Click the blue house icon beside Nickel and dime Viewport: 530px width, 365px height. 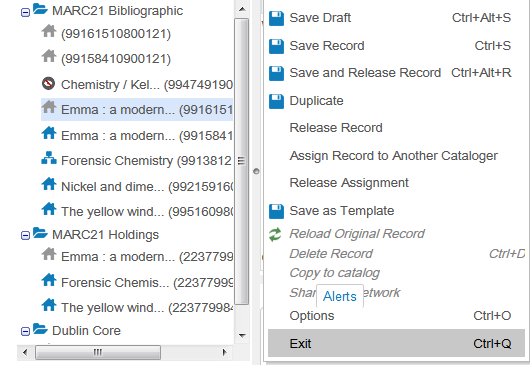click(x=49, y=184)
